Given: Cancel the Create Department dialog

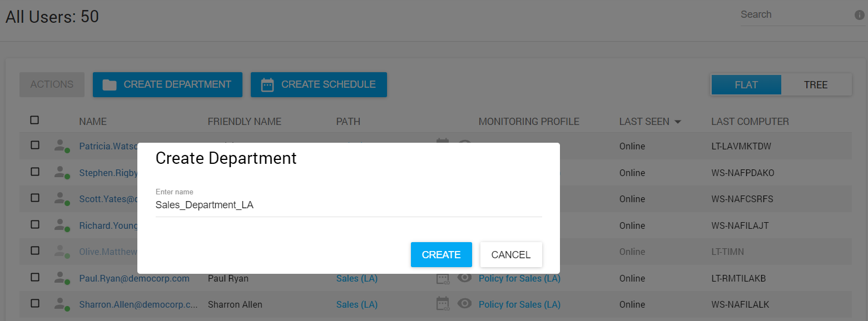Looking at the screenshot, I should [510, 255].
